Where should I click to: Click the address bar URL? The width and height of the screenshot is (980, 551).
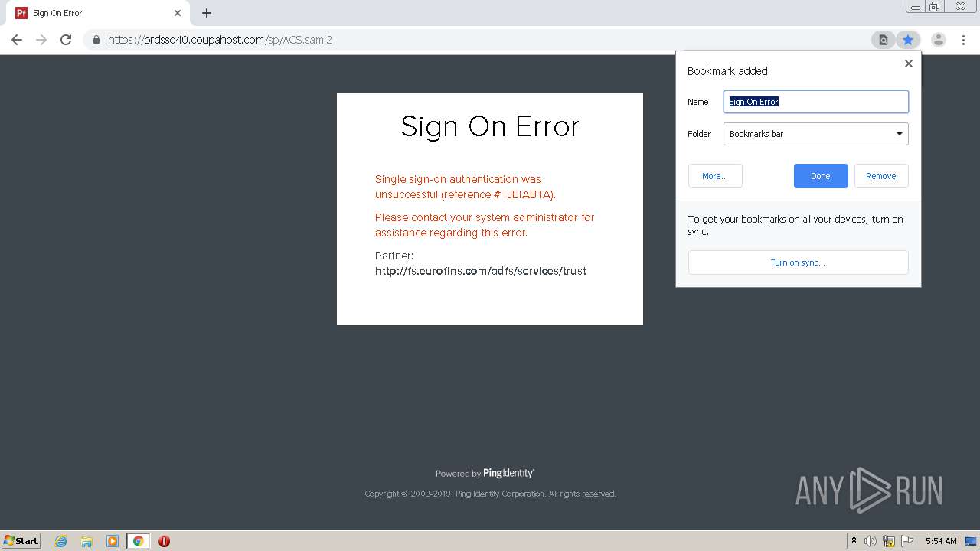(220, 40)
